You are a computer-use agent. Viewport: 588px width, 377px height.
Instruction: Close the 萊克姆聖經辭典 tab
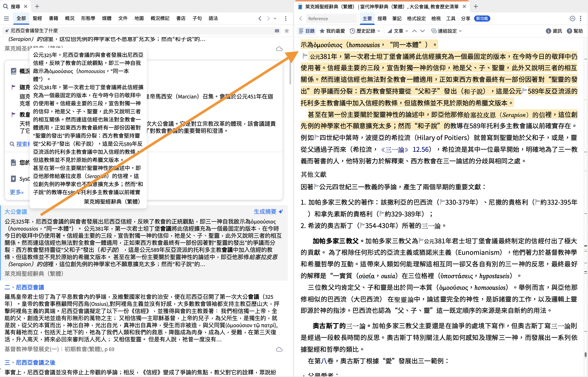tap(464, 7)
